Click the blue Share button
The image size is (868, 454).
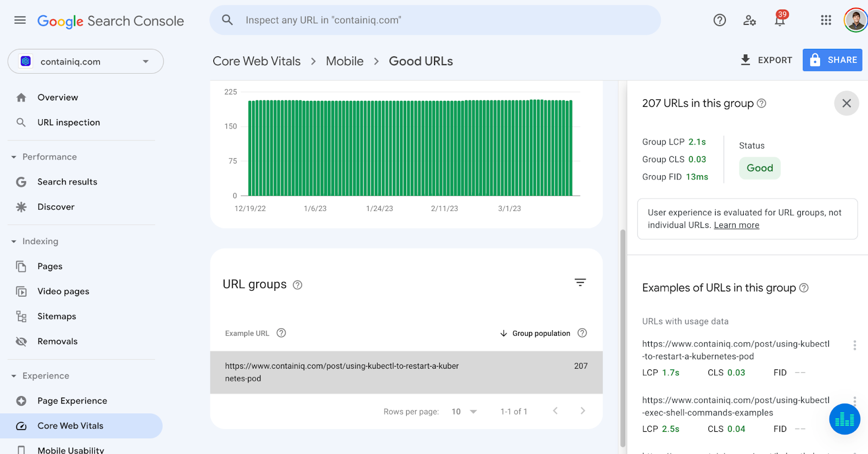tap(832, 60)
